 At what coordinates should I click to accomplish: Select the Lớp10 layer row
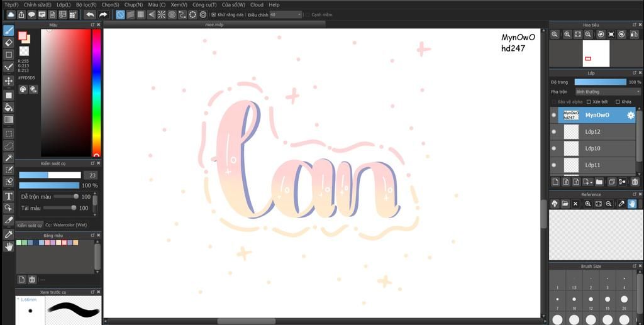click(x=593, y=148)
